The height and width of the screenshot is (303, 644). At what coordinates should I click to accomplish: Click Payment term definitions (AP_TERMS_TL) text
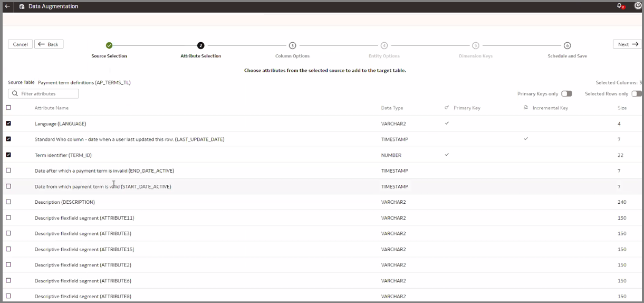pyautogui.click(x=84, y=82)
